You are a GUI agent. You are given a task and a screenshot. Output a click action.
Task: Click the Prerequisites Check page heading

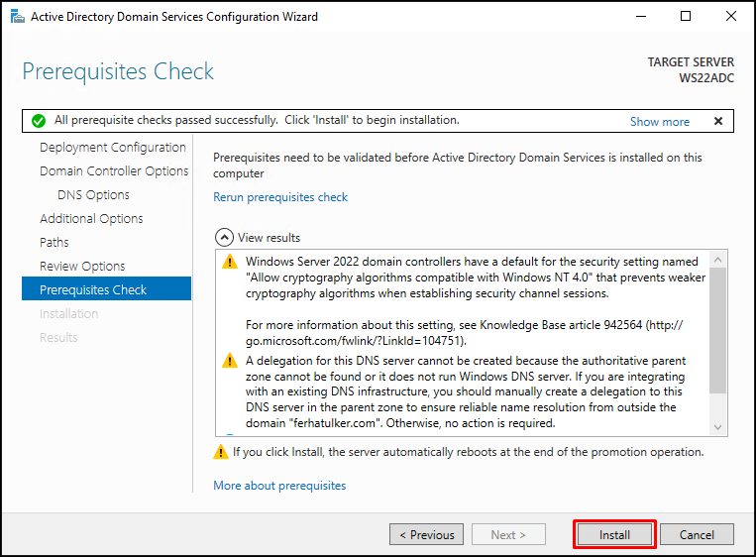pyautogui.click(x=118, y=72)
